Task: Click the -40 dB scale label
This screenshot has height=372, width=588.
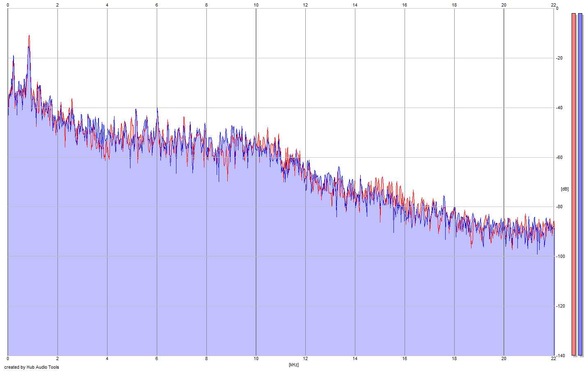Action: pos(559,108)
